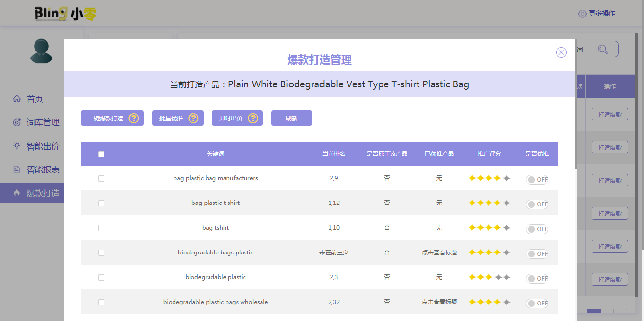Click the 词库管理 target icon
Screen dimensions: 644x321
(17, 122)
